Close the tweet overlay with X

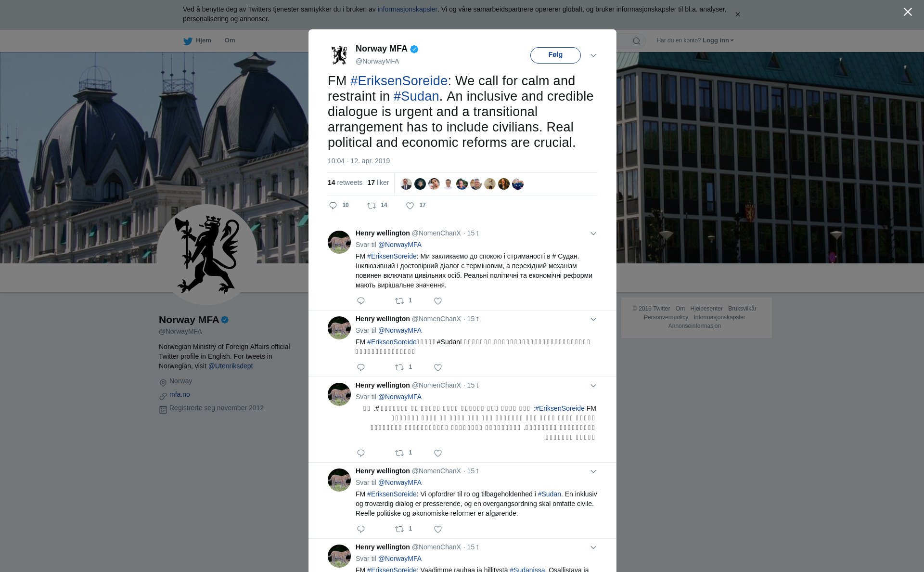point(908,12)
